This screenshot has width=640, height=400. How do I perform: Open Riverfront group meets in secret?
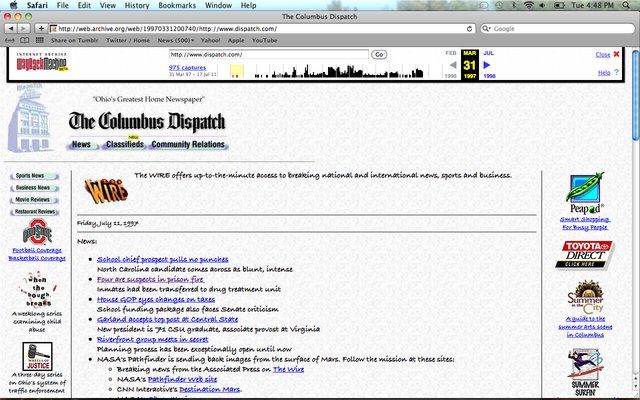(x=152, y=339)
